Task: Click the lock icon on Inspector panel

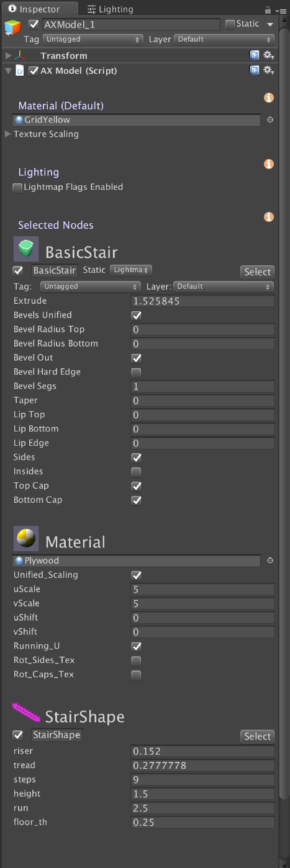Action: pos(267,10)
